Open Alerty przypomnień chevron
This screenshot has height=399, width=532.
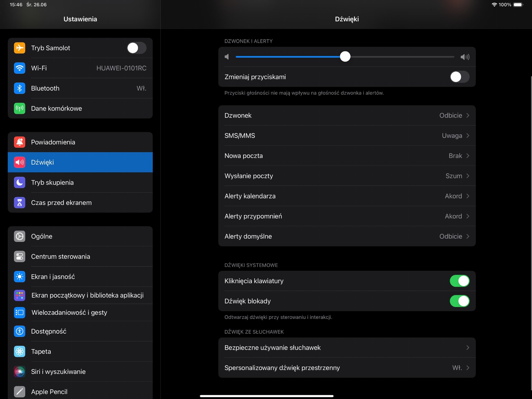[468, 216]
